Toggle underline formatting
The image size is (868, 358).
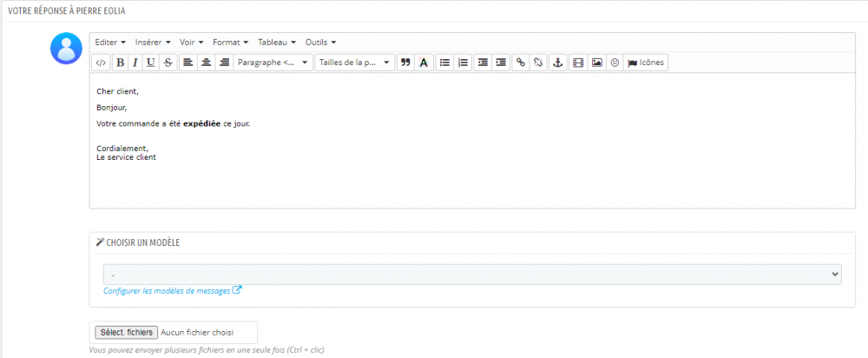pos(150,63)
